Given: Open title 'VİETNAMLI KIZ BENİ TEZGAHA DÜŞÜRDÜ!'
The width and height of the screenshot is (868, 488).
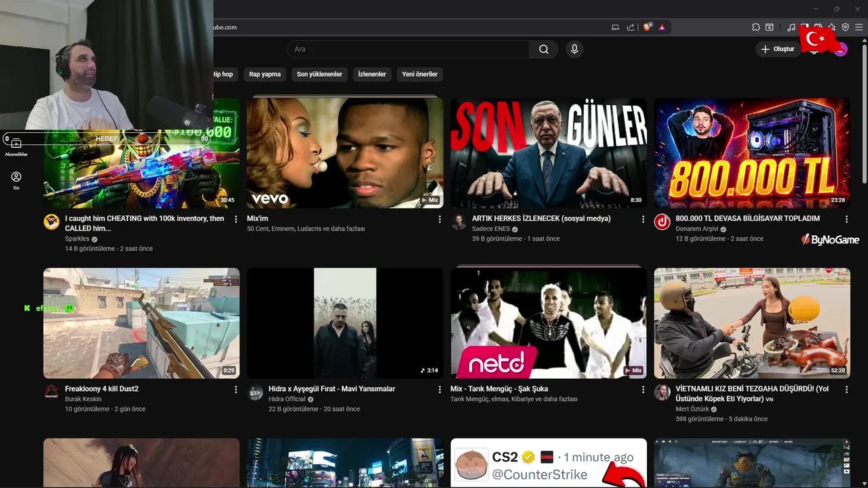Looking at the screenshot, I should [752, 393].
